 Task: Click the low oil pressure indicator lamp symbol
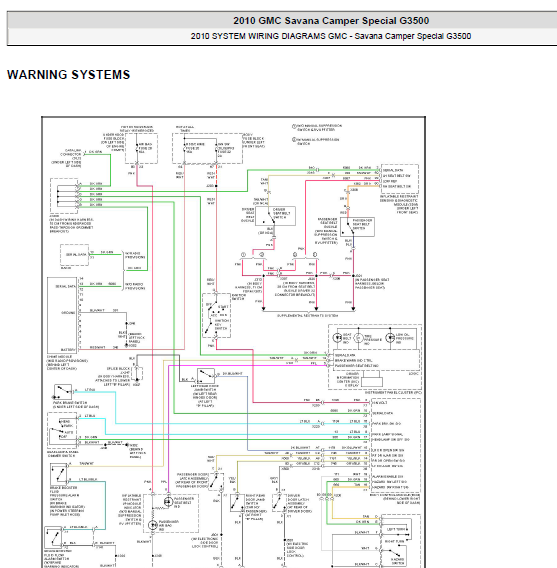coord(390,338)
